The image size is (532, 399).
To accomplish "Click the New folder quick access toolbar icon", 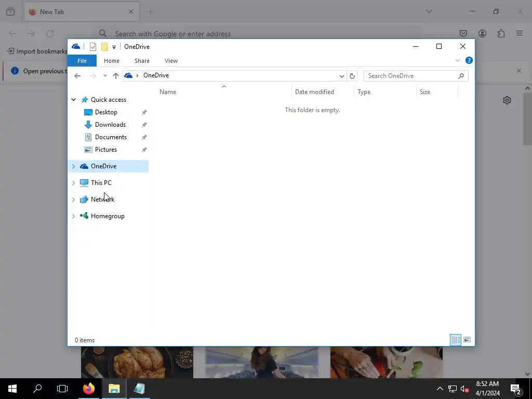I will [104, 46].
